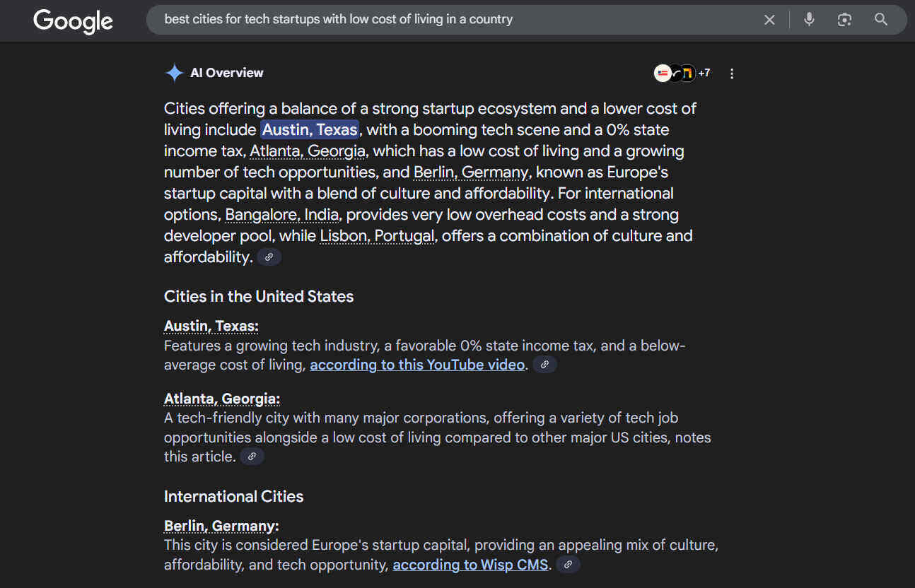Open the "according to Wisp CMS" link
The height and width of the screenshot is (588, 915).
tap(470, 565)
